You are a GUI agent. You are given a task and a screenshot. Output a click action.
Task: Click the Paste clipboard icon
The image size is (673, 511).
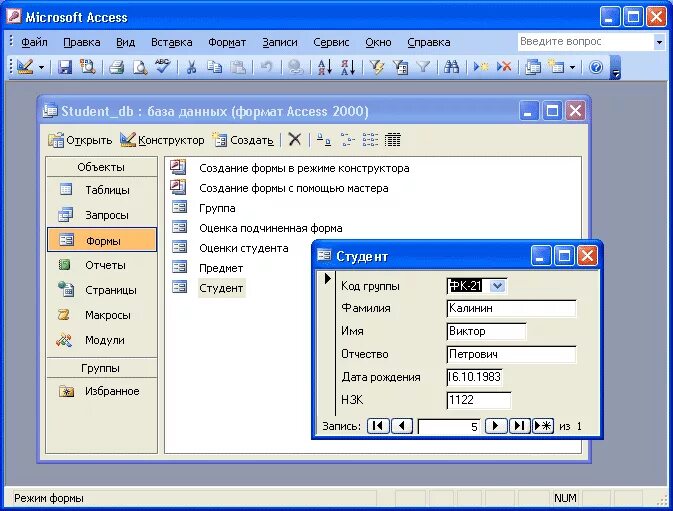point(238,67)
